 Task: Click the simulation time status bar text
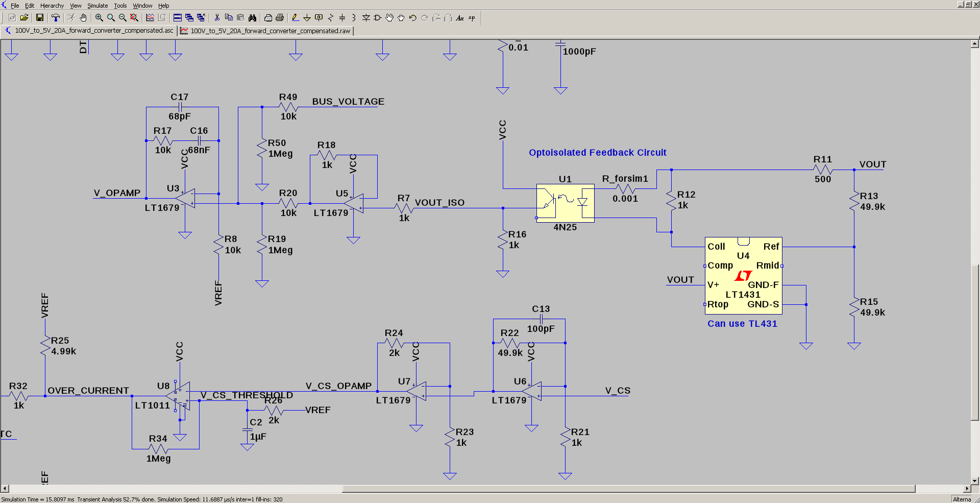(x=142, y=499)
